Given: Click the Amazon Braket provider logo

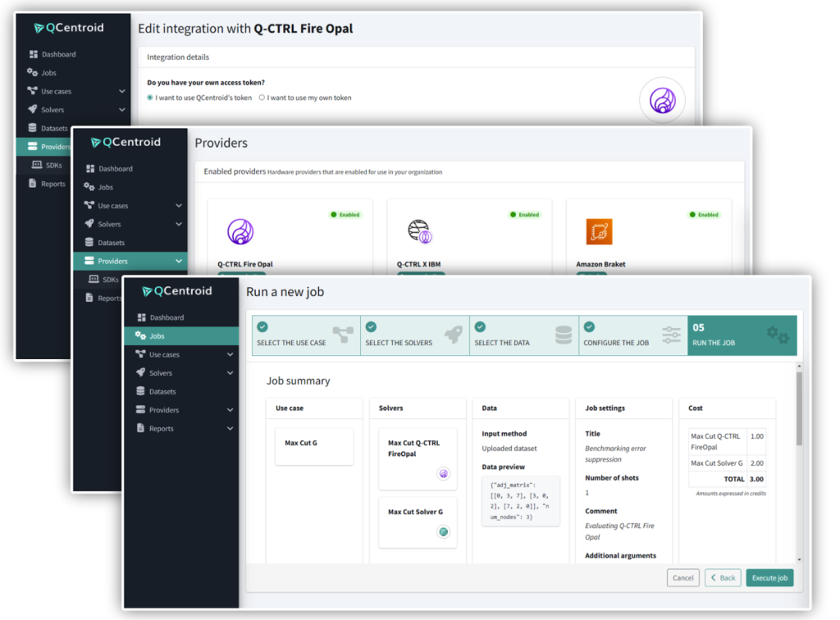Looking at the screenshot, I should point(599,232).
